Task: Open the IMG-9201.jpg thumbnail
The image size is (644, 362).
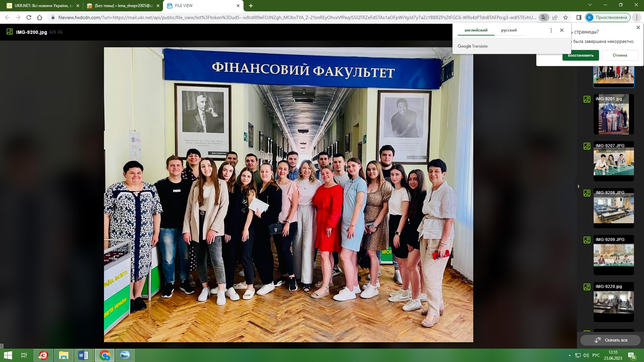Action: 614,114
